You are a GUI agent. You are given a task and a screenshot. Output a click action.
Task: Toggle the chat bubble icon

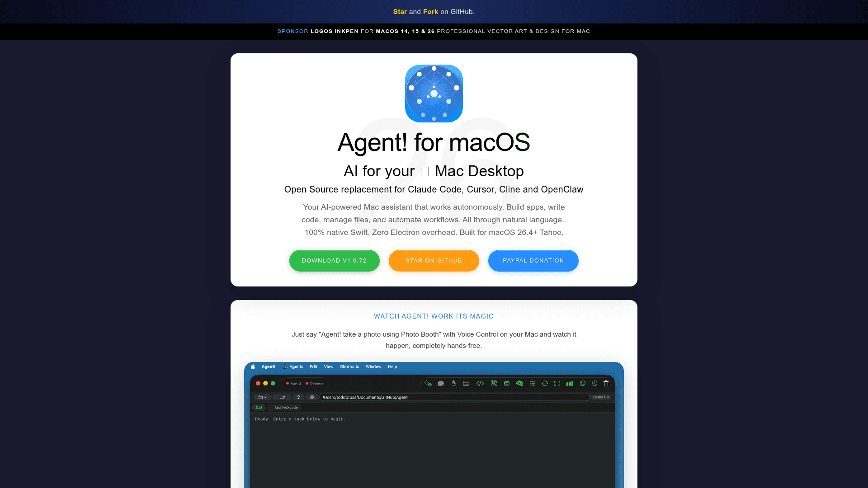click(x=441, y=383)
